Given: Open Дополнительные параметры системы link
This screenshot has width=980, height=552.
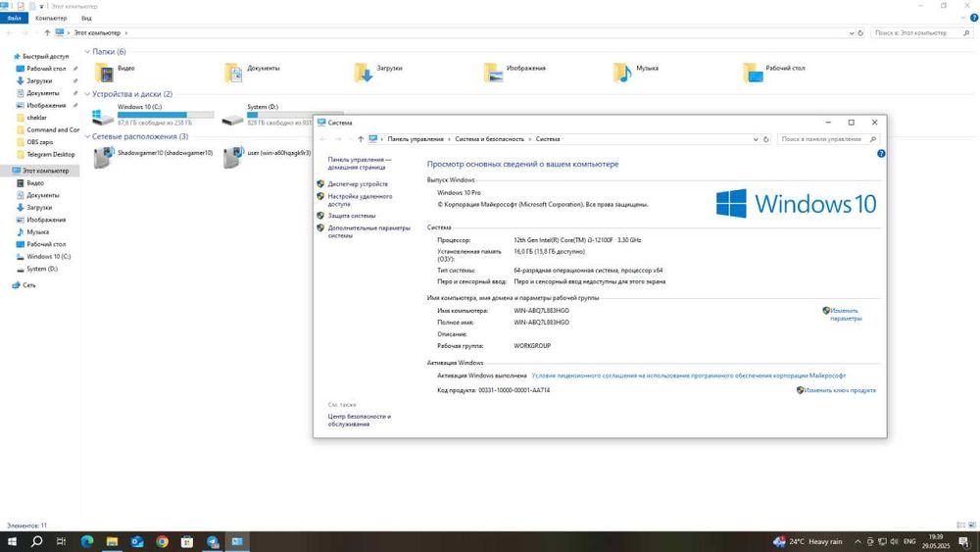Looking at the screenshot, I should pyautogui.click(x=368, y=232).
